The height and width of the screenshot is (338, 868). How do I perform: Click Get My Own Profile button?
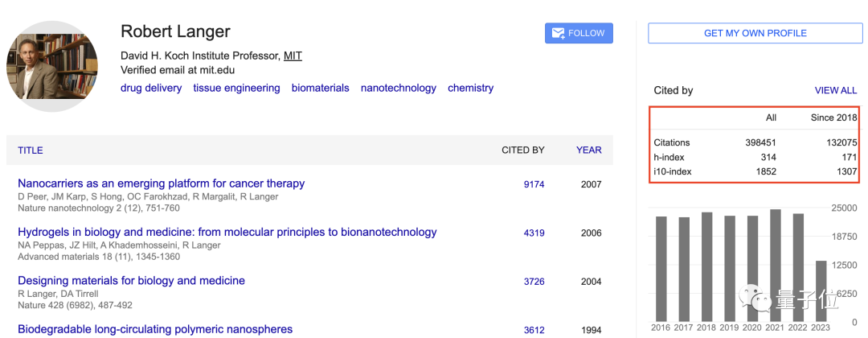[x=755, y=33]
